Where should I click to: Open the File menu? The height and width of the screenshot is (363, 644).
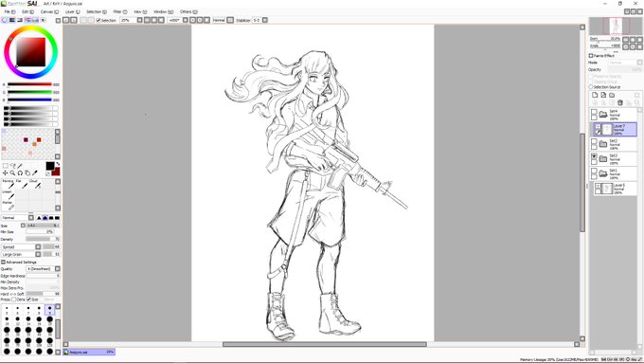tap(9, 12)
